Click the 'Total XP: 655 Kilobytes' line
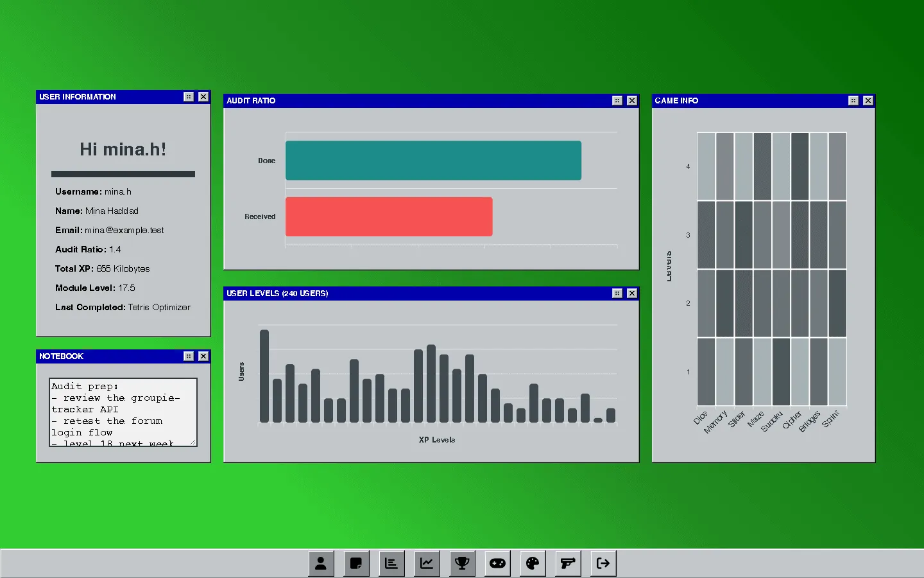Screen dimensions: 924x578 [103, 268]
